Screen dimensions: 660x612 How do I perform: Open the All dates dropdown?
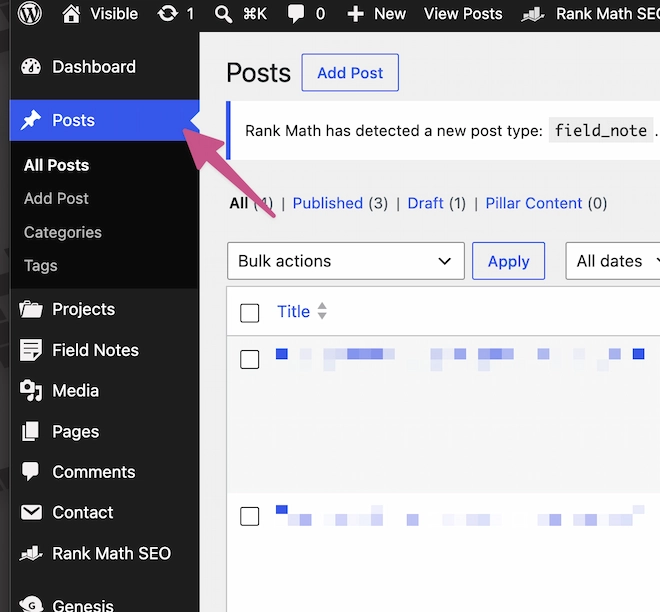(613, 261)
